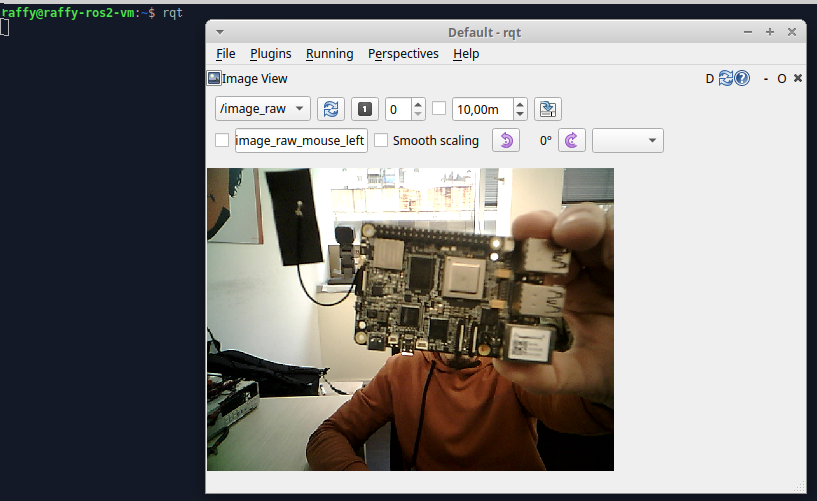Rotate the image left
Screen dimensions: 817x501
click(506, 141)
